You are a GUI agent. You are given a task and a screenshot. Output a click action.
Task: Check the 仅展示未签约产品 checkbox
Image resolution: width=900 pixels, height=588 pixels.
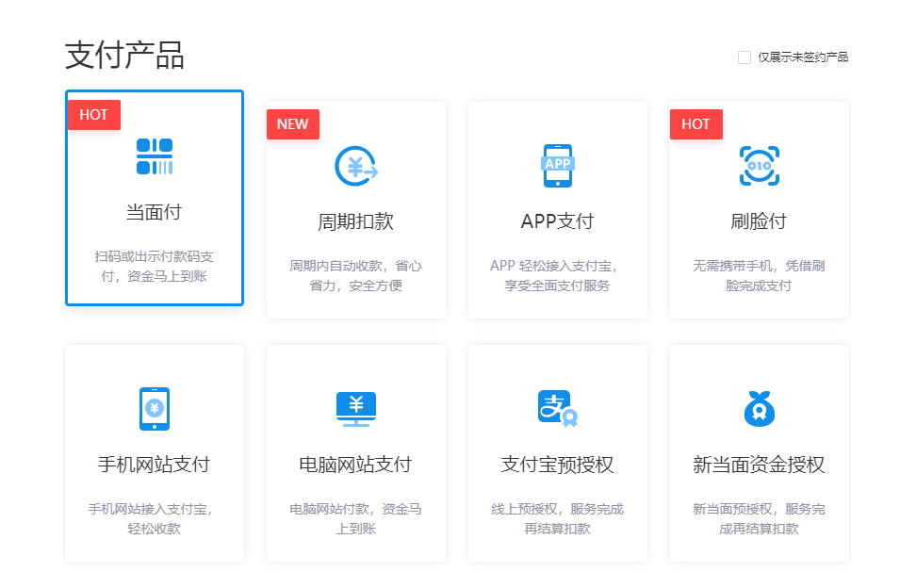pyautogui.click(x=745, y=57)
